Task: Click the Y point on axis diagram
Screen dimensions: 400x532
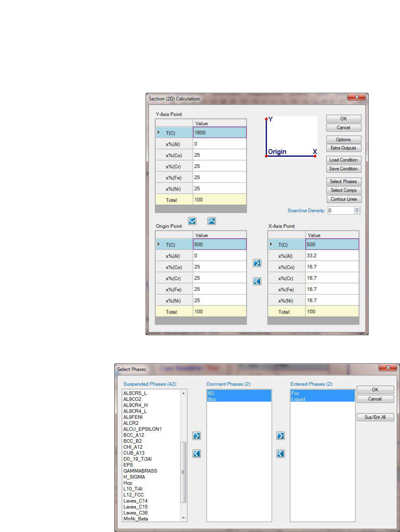Action: (266, 119)
